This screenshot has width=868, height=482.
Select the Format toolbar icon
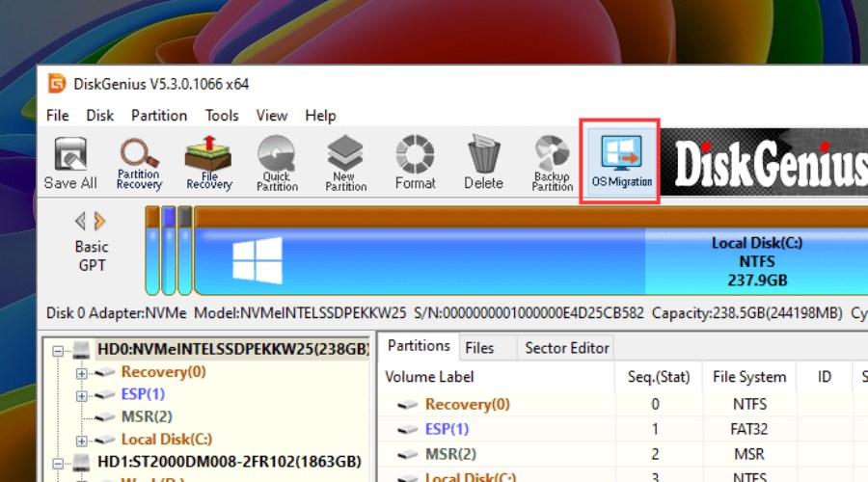[415, 163]
